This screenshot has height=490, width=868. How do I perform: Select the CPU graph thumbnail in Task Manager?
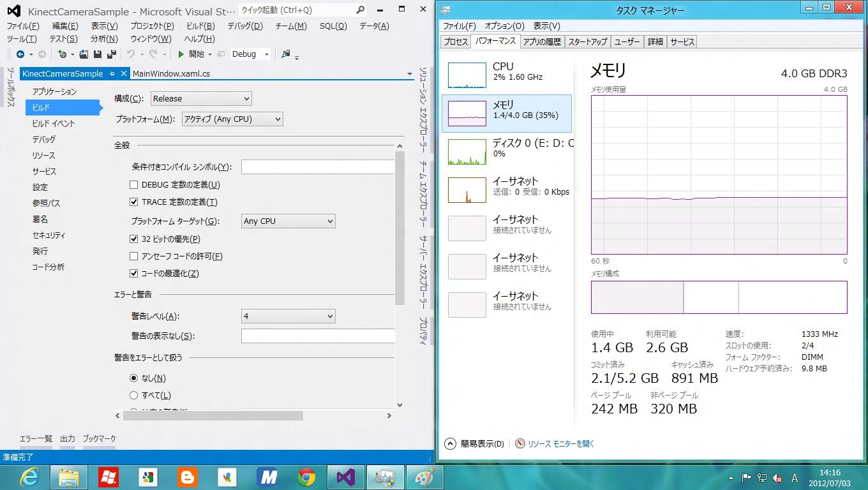pyautogui.click(x=467, y=75)
